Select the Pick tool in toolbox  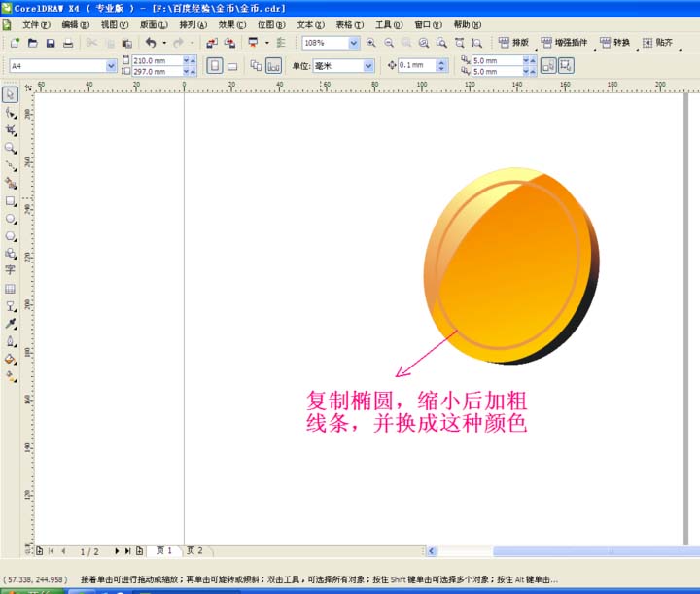(10, 94)
